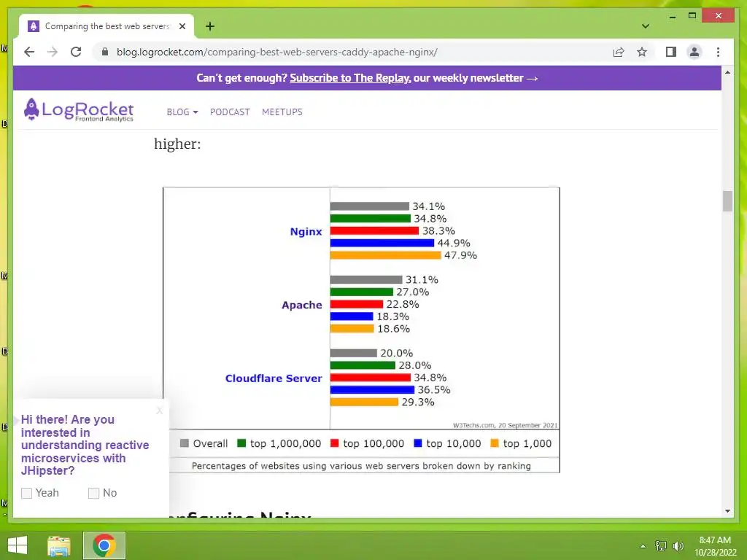Image resolution: width=747 pixels, height=560 pixels.
Task: Click the chart caption about percentages of websites
Action: point(361,466)
